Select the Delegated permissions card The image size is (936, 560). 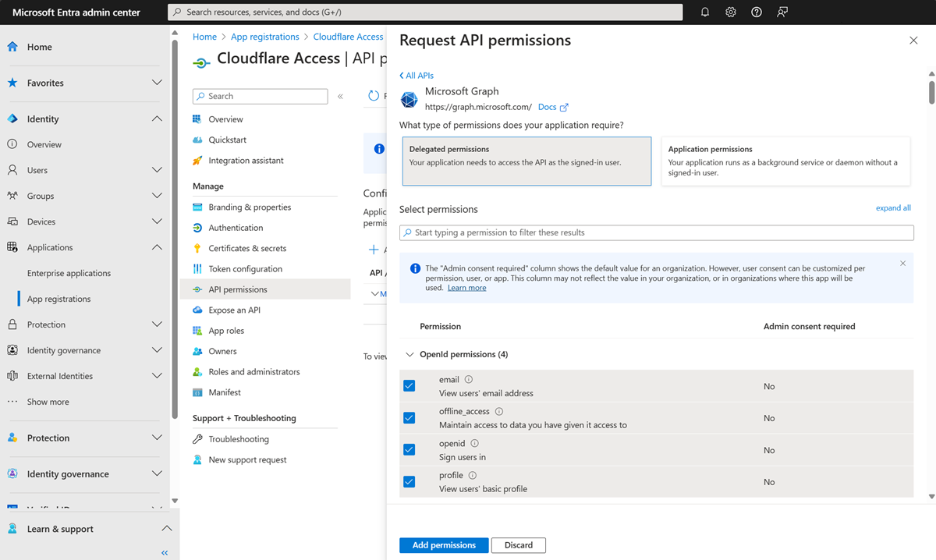(x=526, y=161)
